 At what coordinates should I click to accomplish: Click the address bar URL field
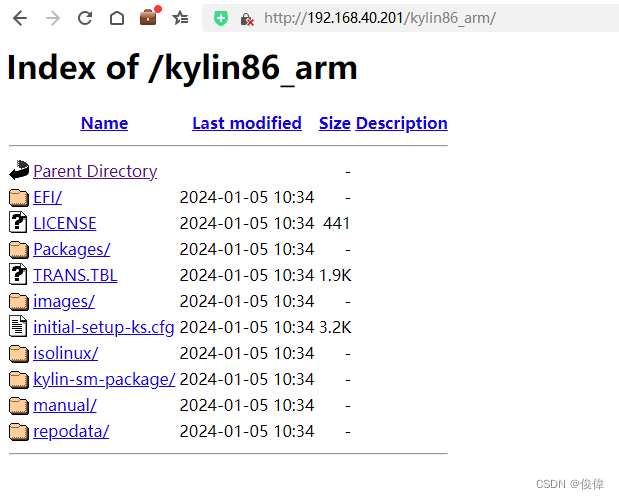pos(411,18)
